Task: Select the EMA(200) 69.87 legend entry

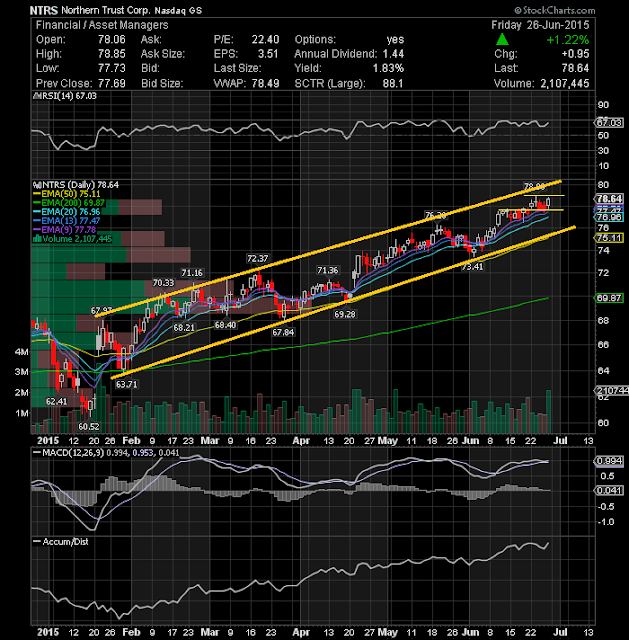Action: pos(69,203)
